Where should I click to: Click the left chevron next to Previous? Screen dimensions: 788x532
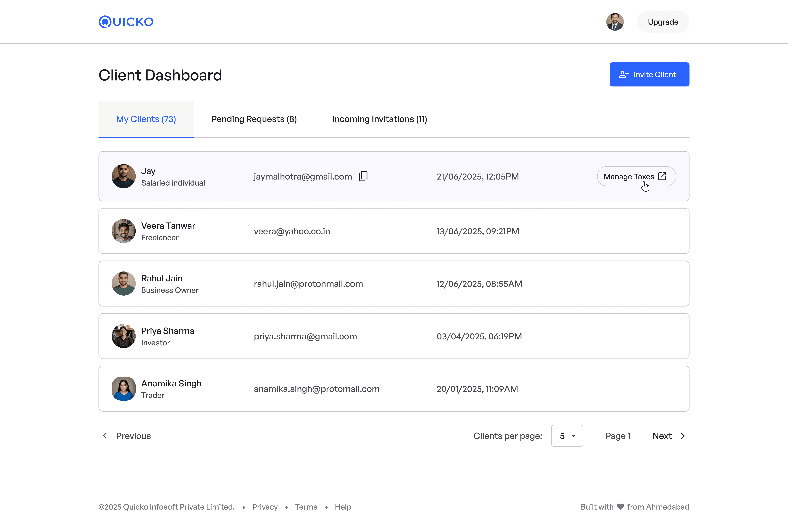105,436
